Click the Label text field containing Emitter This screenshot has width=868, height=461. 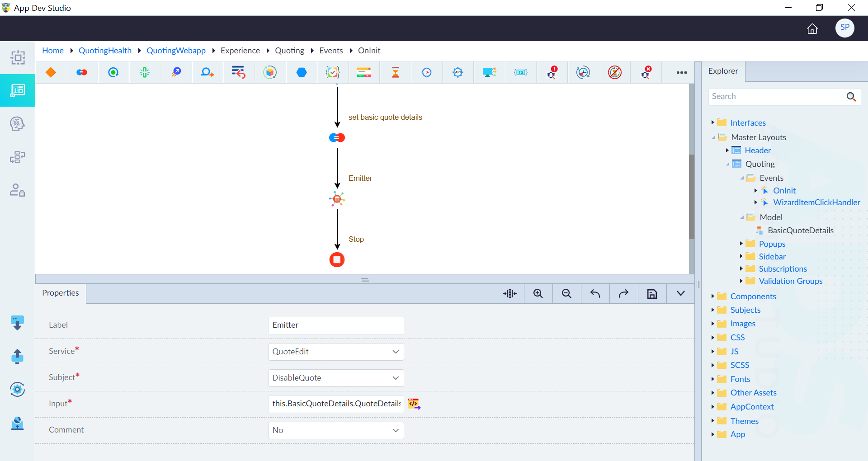point(336,325)
